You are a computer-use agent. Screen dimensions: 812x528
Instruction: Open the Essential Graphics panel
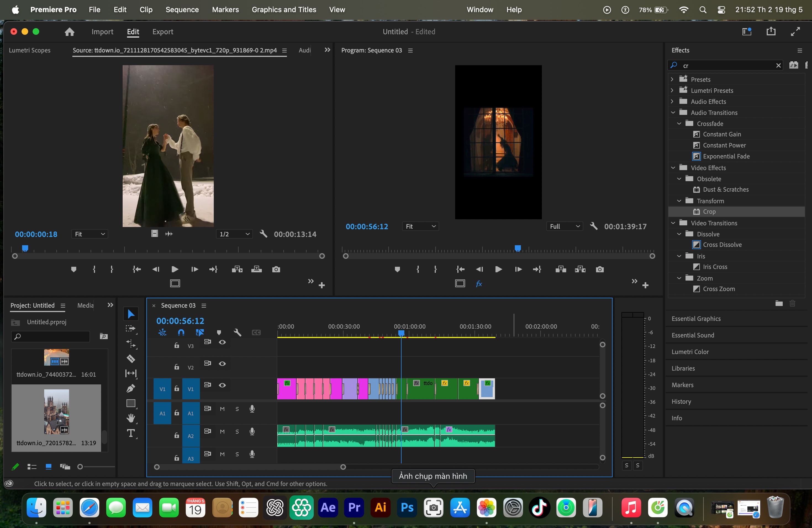696,319
